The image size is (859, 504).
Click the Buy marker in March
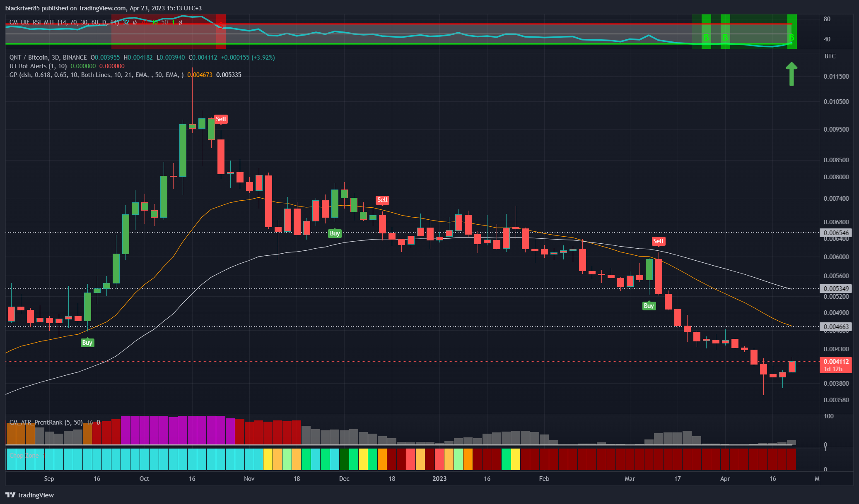click(x=649, y=306)
